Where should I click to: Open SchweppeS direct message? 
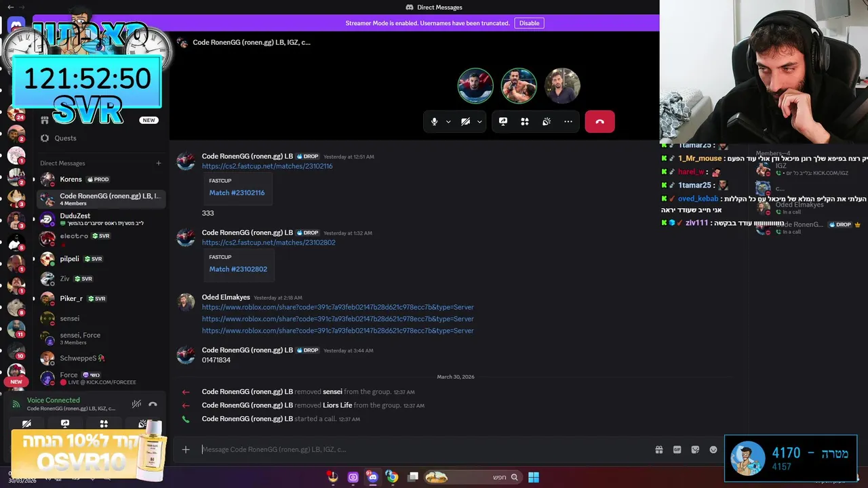[101, 358]
